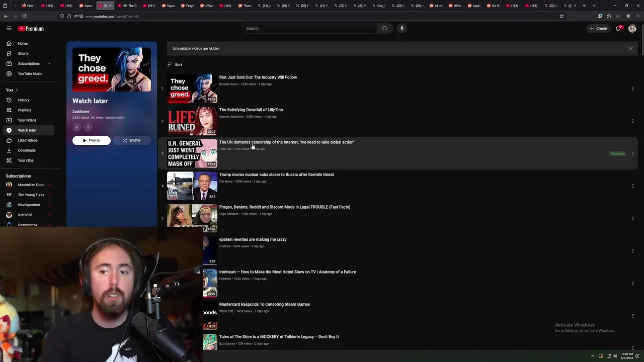Open options for Frogan Denims video
644x362 pixels.
pyautogui.click(x=633, y=219)
